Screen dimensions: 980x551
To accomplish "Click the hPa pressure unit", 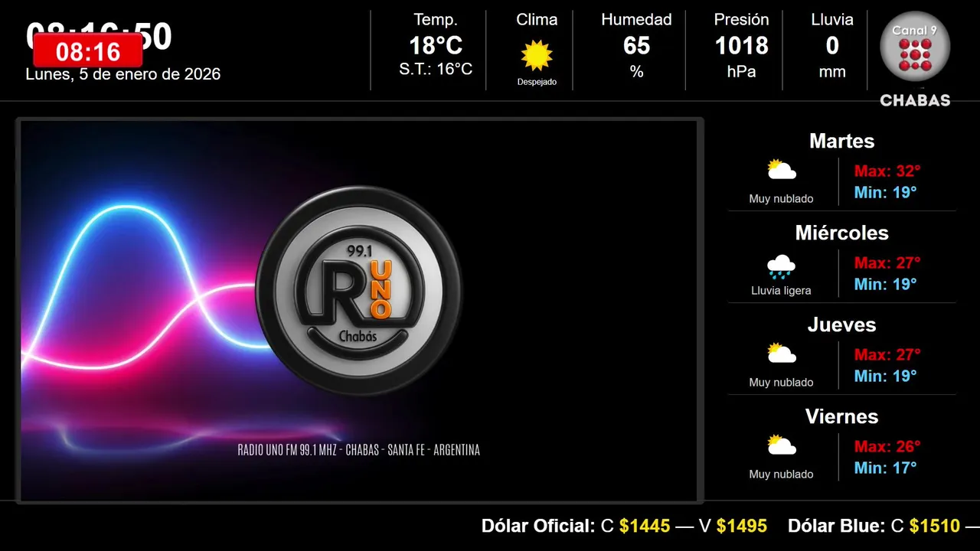I will click(741, 72).
